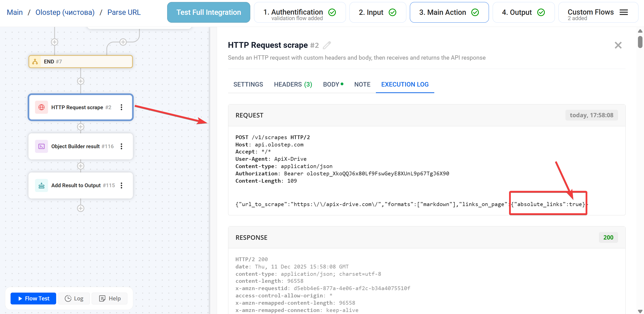Open the HEADERS tab
Image resolution: width=644 pixels, height=314 pixels.
tap(293, 84)
